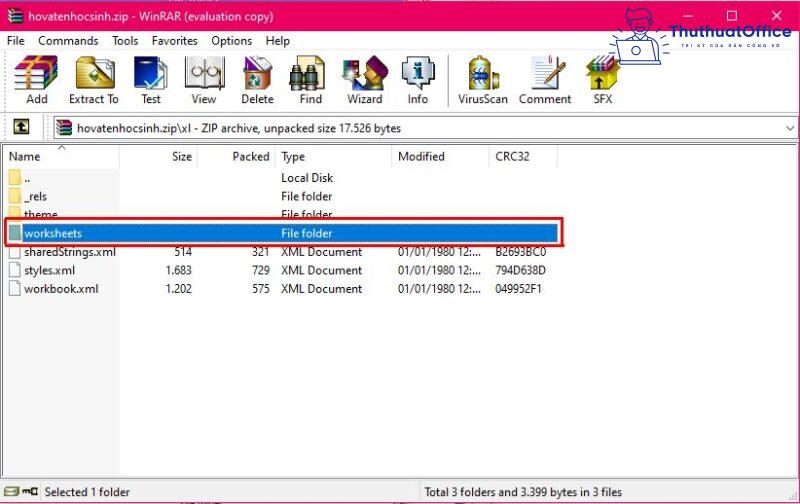
Task: Click the SFX toolbar icon
Action: [603, 80]
